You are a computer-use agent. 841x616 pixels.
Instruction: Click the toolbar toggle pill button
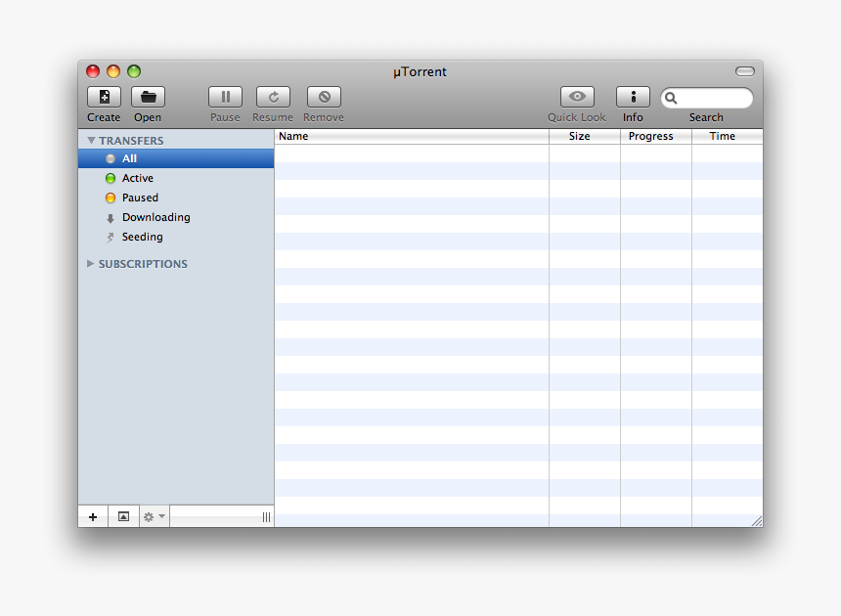pyautogui.click(x=745, y=71)
